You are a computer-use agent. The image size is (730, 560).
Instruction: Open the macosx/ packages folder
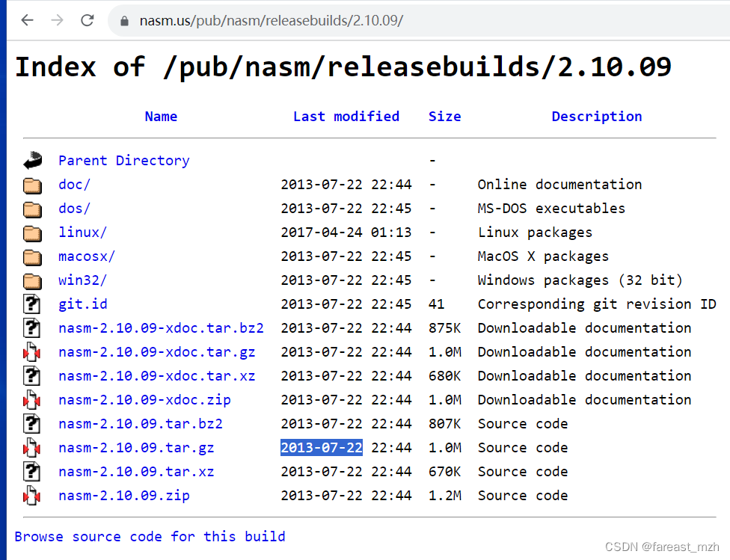tap(86, 256)
